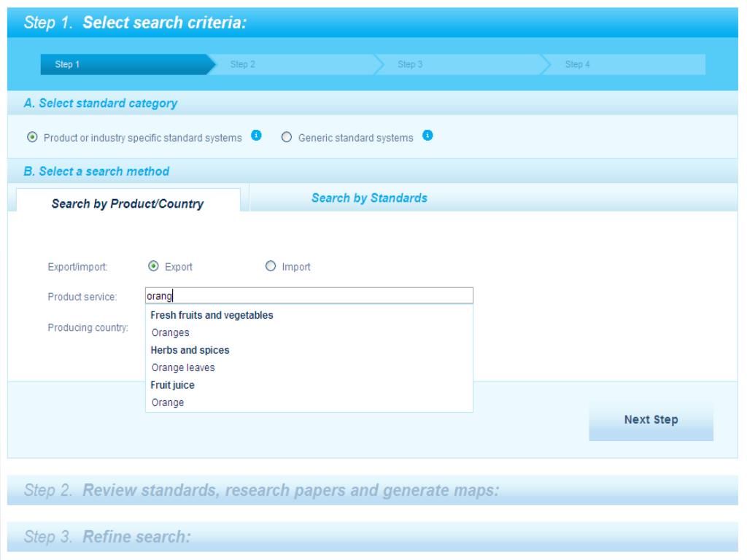747x560 pixels.
Task: Choose the Export radio option
Action: coord(153,266)
